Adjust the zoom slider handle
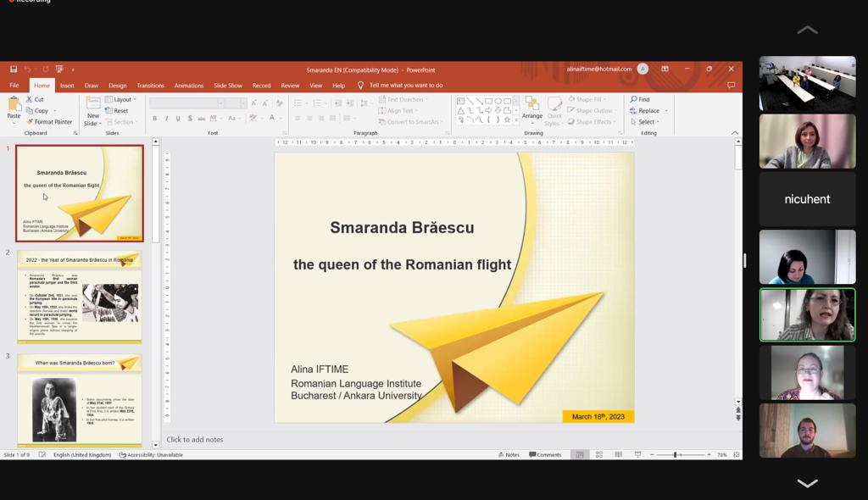Screen dimensions: 868x500 (x=675, y=454)
